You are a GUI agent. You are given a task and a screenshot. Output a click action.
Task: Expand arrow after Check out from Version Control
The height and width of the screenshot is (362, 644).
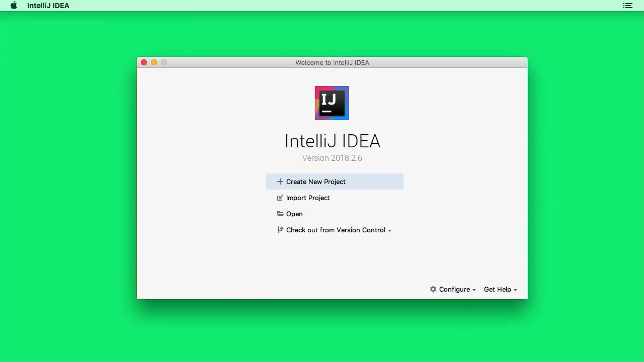pyautogui.click(x=389, y=230)
